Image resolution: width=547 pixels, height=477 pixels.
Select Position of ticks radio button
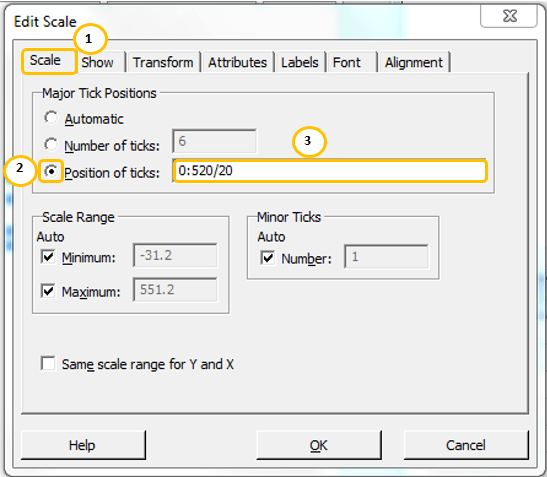click(51, 171)
